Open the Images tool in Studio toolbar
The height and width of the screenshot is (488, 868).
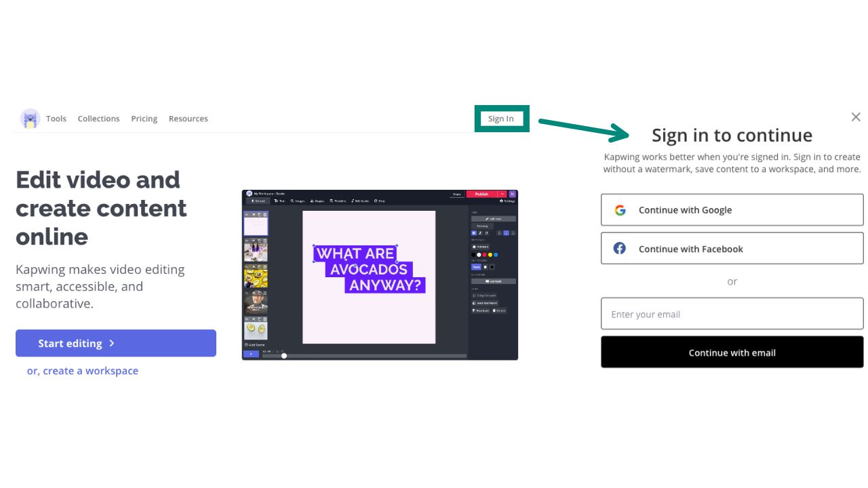point(298,201)
